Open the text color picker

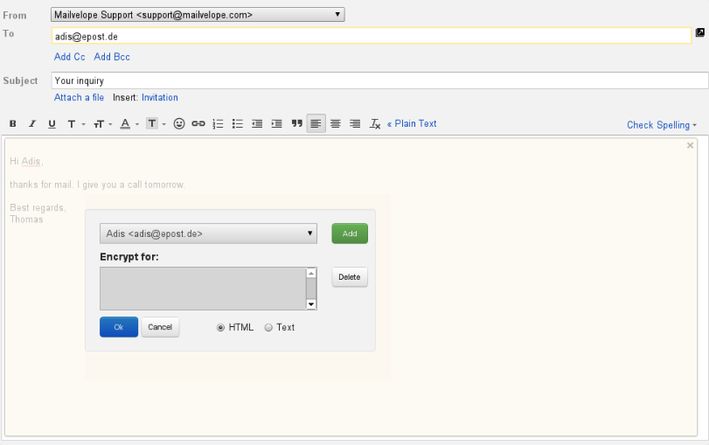[129, 123]
